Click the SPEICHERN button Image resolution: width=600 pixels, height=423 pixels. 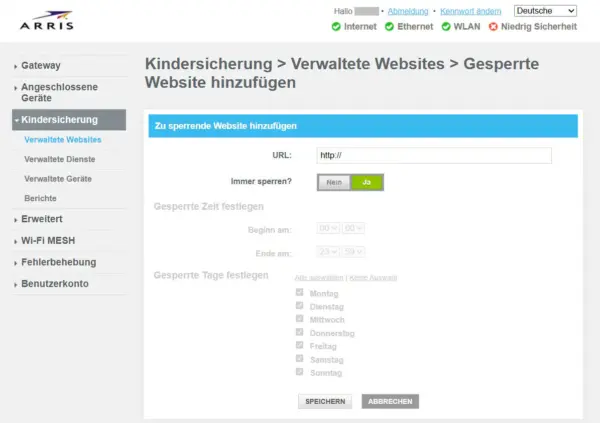325,402
